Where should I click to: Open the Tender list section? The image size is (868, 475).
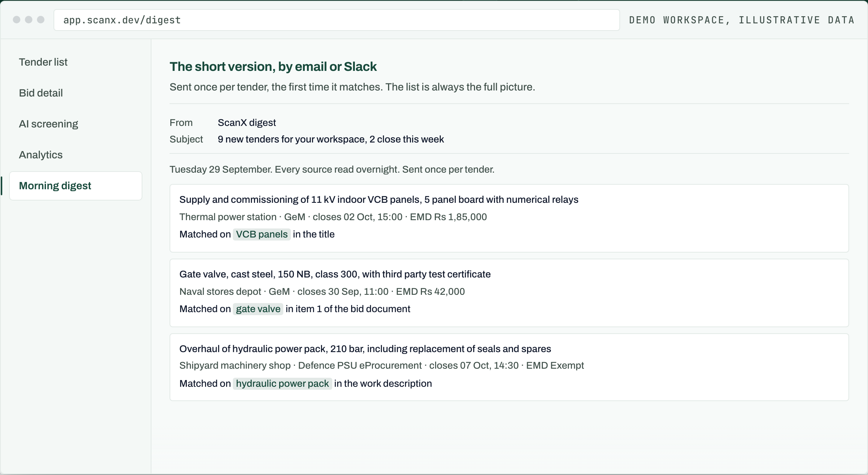pos(43,62)
